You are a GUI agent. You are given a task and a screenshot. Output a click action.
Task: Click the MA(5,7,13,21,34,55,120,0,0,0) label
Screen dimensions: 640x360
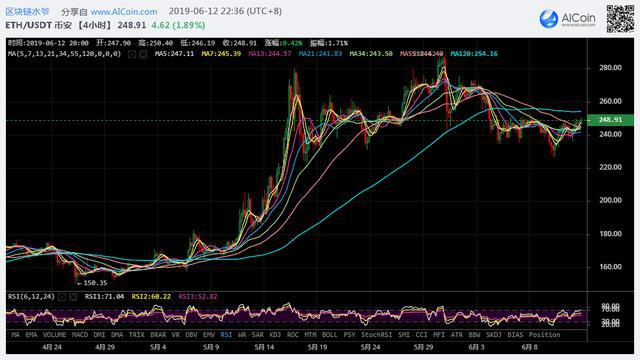[64, 54]
